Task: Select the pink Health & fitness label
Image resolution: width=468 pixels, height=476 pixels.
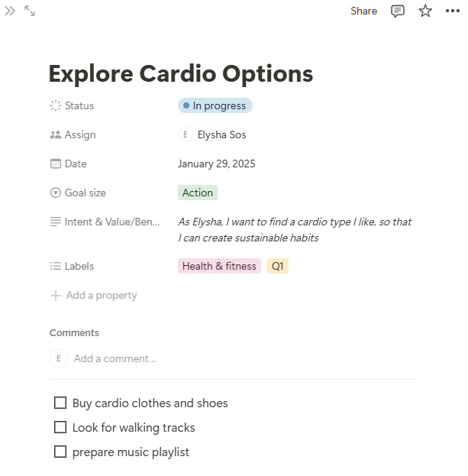Action: pos(220,266)
